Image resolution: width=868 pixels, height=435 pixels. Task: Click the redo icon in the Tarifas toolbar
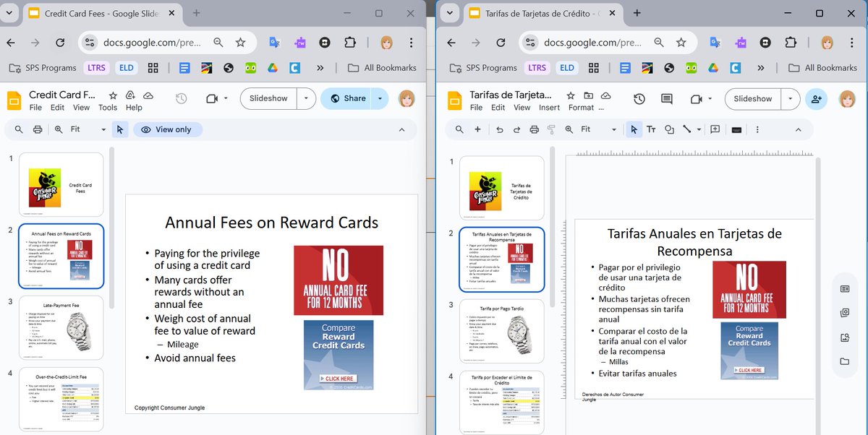point(516,129)
